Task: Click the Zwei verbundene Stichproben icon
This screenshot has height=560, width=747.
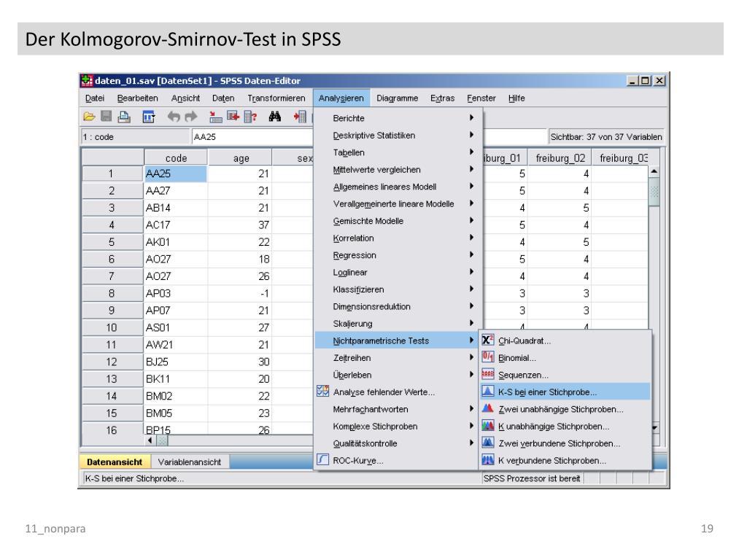Action: pyautogui.click(x=488, y=443)
